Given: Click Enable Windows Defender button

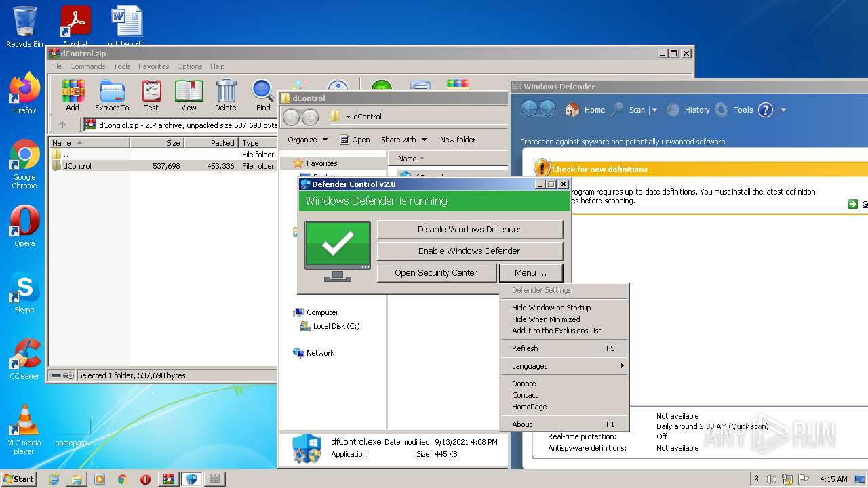Looking at the screenshot, I should 469,251.
